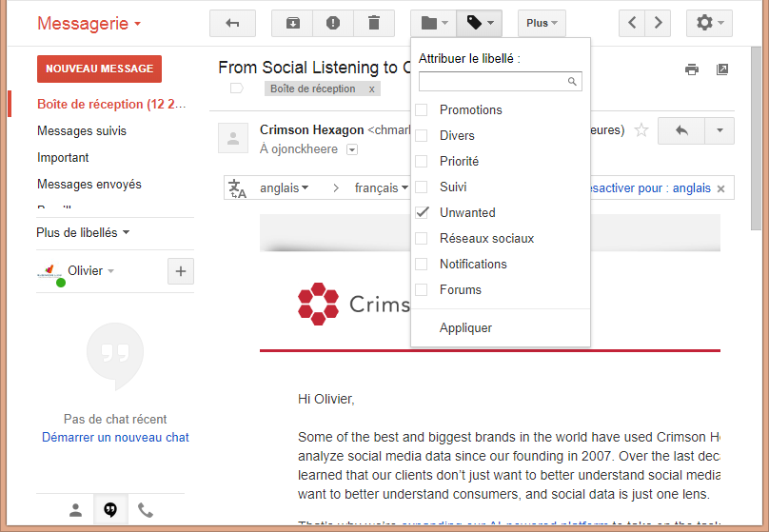This screenshot has width=769, height=532.
Task: Open the message in a new window icon
Action: coord(722,69)
